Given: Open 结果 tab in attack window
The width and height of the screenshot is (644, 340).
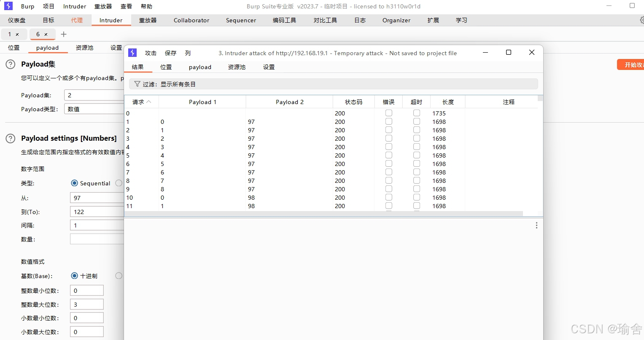Looking at the screenshot, I should pyautogui.click(x=137, y=67).
